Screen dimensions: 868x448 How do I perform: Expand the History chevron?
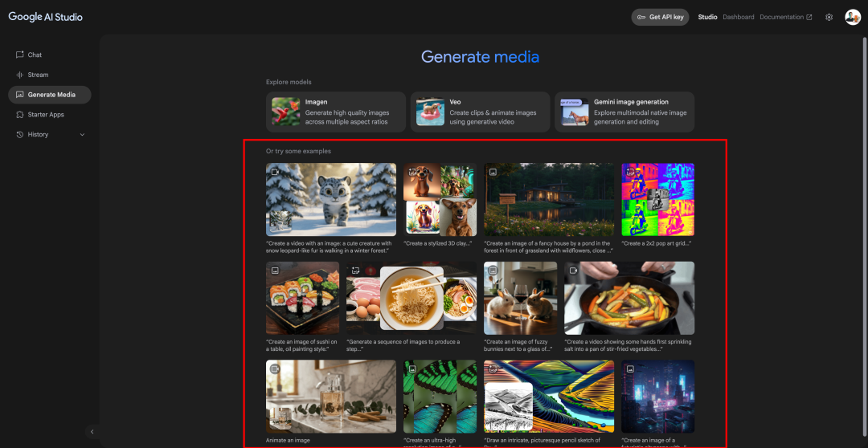[x=83, y=134]
